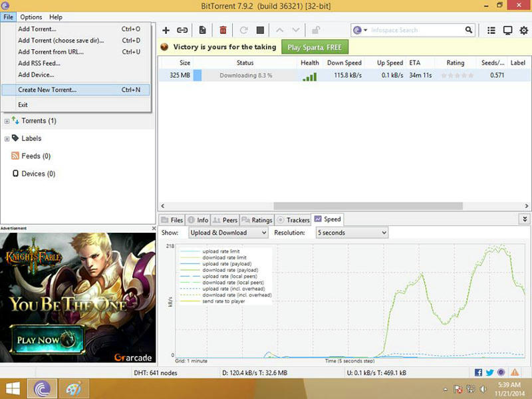532x399 pixels.
Task: Click the Facebook icon in status bar
Action: point(478,372)
